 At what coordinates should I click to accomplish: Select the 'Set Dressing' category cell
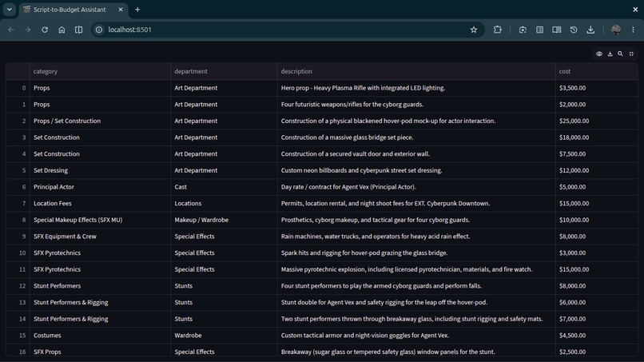pos(100,170)
